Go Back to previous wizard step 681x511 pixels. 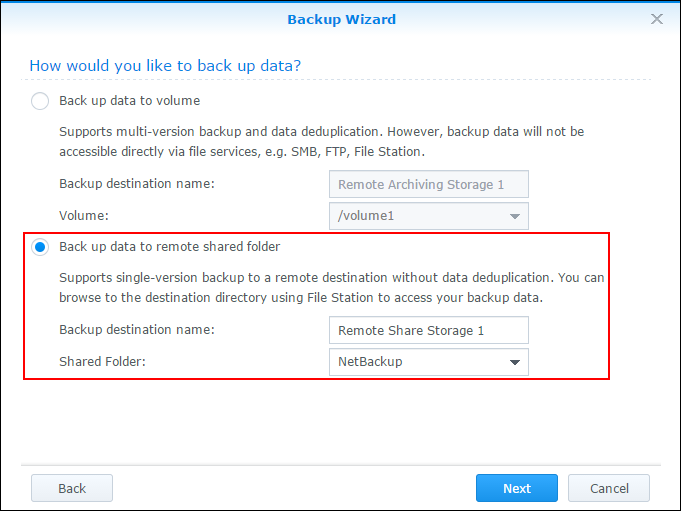click(72, 488)
